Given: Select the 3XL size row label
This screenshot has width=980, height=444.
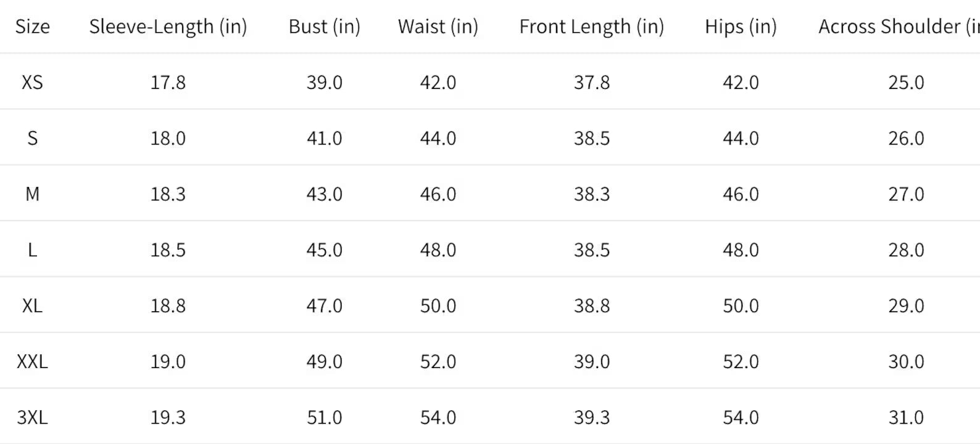Looking at the screenshot, I should (33, 417).
